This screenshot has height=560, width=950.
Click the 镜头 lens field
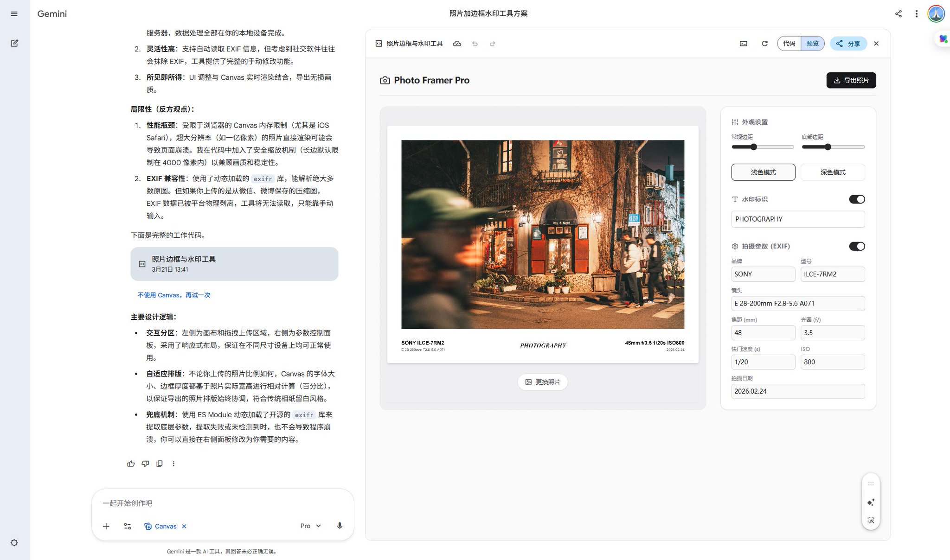(798, 304)
